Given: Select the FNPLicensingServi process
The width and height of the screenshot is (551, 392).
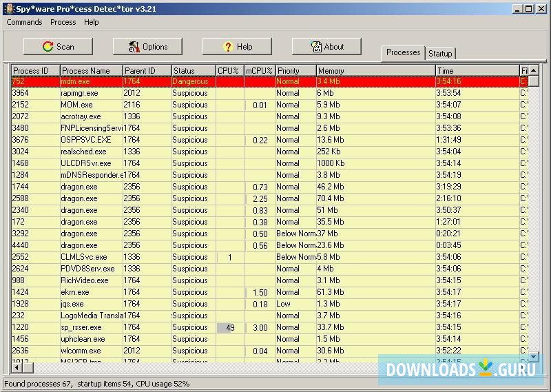Looking at the screenshot, I should 270,128.
